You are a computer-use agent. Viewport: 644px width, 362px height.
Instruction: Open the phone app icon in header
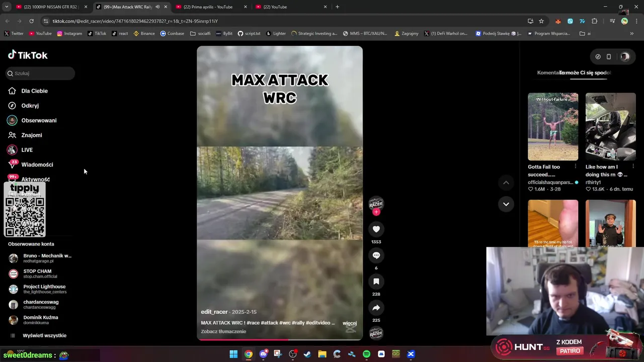pos(609,57)
